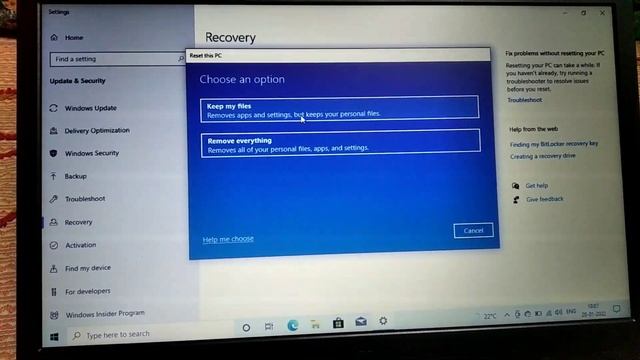Maximize the Settings window
Screen dimensions: 640x360
pyautogui.click(x=584, y=13)
